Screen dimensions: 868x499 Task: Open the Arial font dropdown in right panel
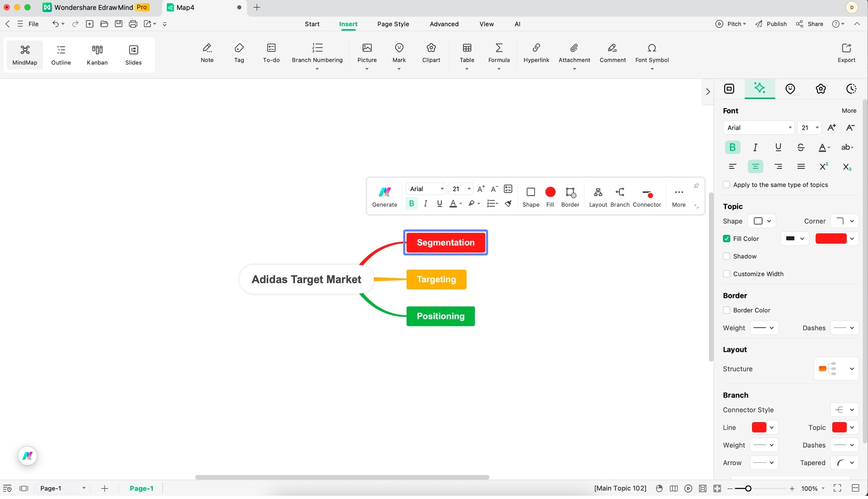click(x=758, y=128)
